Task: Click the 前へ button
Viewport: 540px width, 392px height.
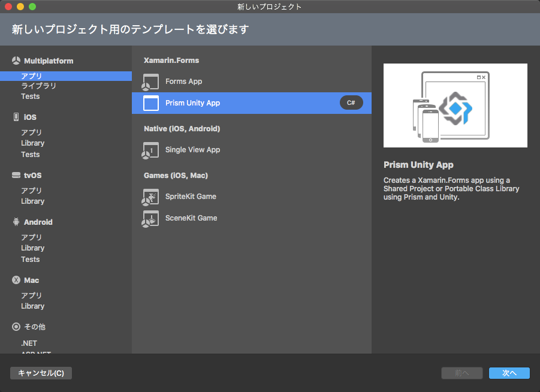Action: pos(462,373)
